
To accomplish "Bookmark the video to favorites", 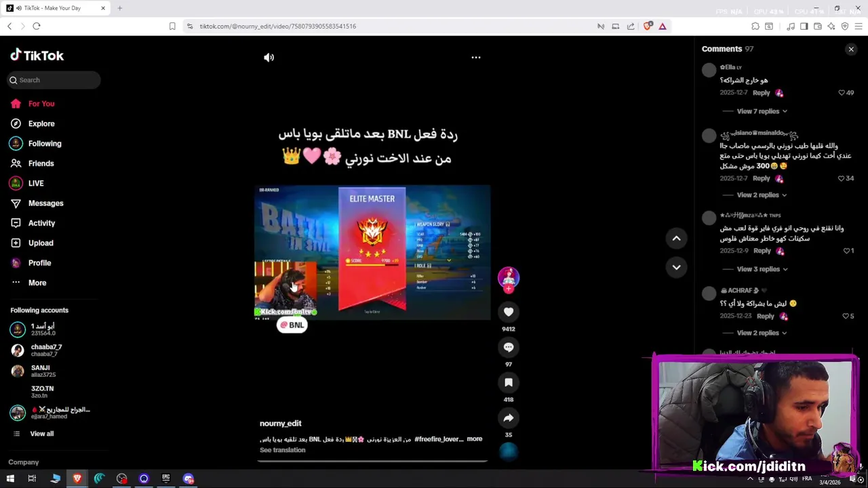I will [509, 382].
